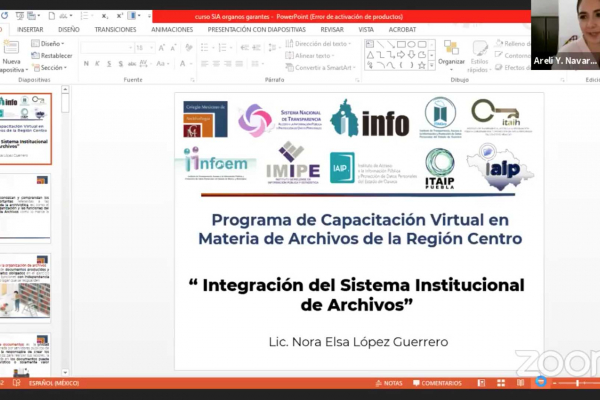
Task: Click NOTAS in the status bar
Action: 389,383
